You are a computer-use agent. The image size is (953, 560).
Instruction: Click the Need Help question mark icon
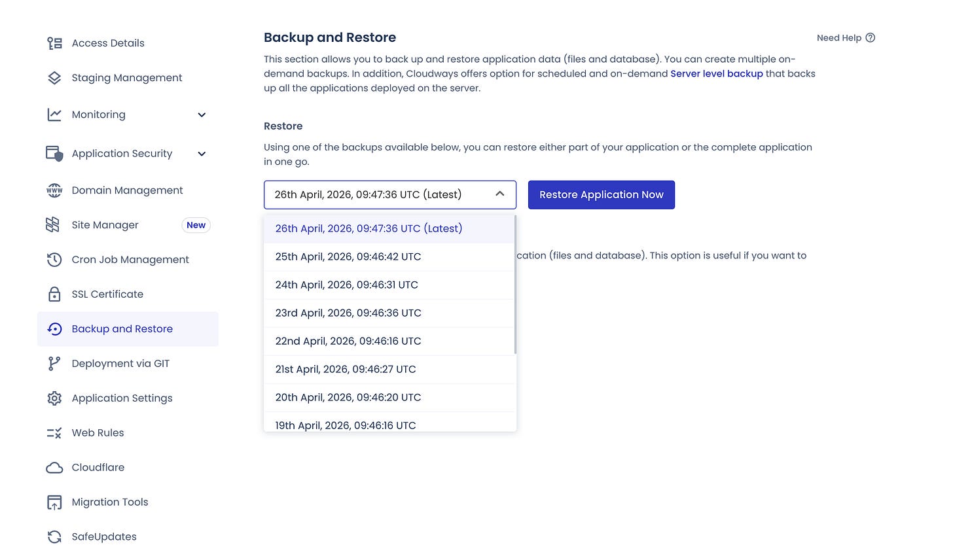pos(871,38)
